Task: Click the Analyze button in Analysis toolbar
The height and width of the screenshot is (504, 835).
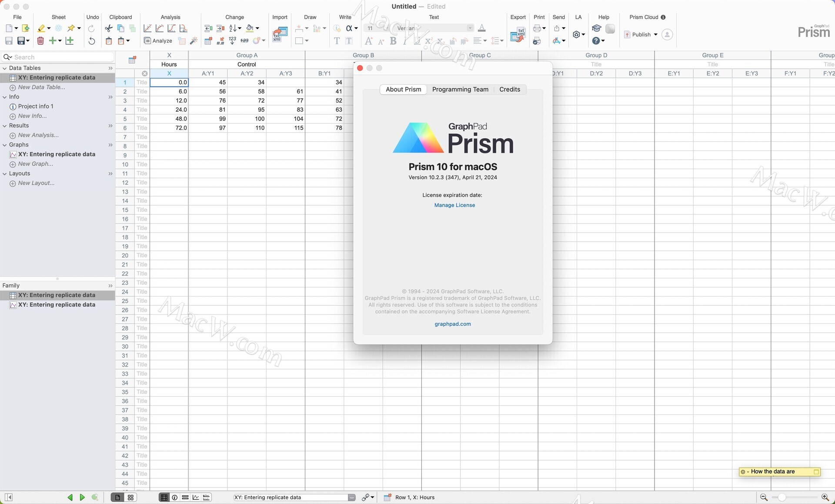Action: coord(158,41)
